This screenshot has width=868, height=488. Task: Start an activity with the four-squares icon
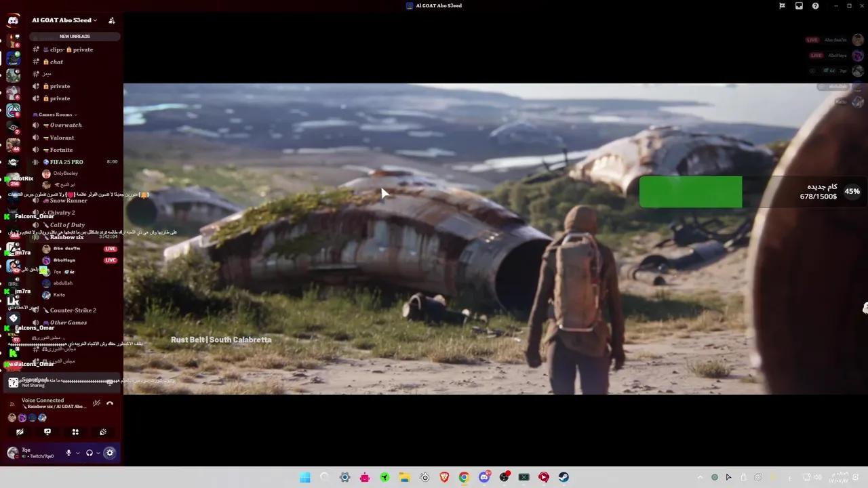75,432
